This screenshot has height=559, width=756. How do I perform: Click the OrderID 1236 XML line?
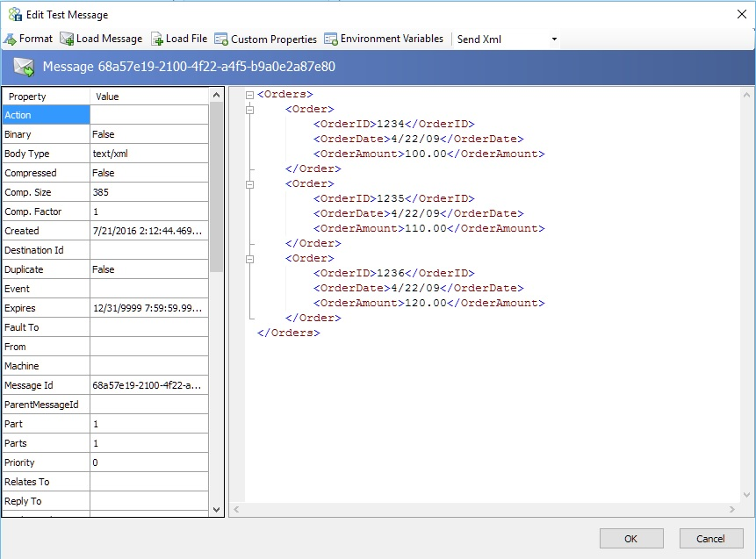click(x=394, y=273)
